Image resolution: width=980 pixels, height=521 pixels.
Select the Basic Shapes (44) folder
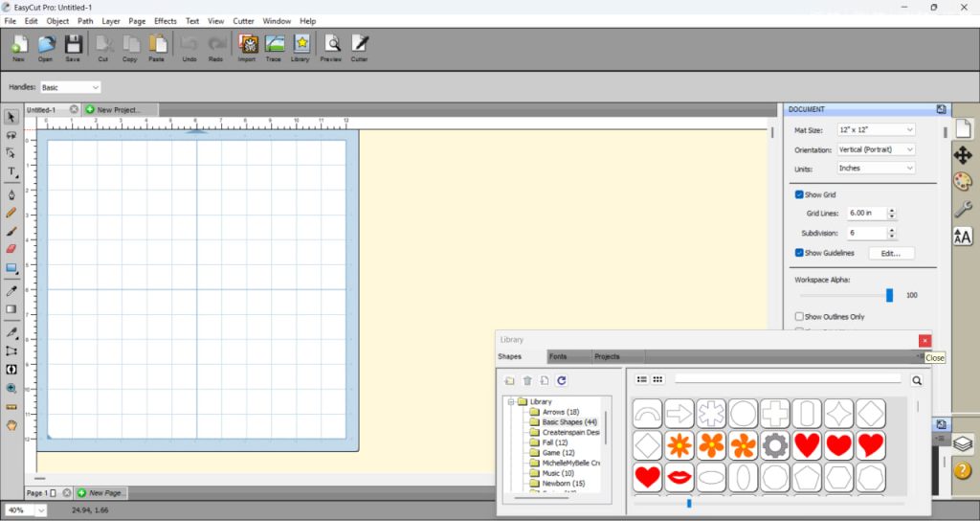click(568, 422)
